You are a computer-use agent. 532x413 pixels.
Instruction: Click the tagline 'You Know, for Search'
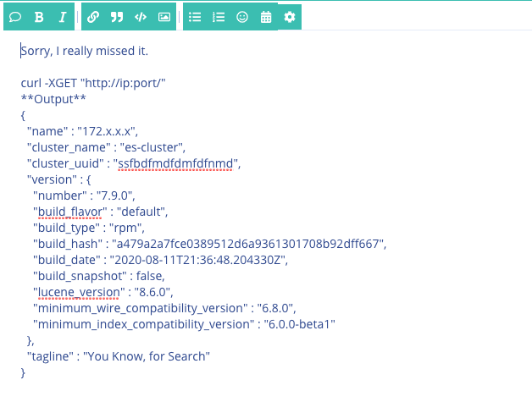pyautogui.click(x=147, y=356)
